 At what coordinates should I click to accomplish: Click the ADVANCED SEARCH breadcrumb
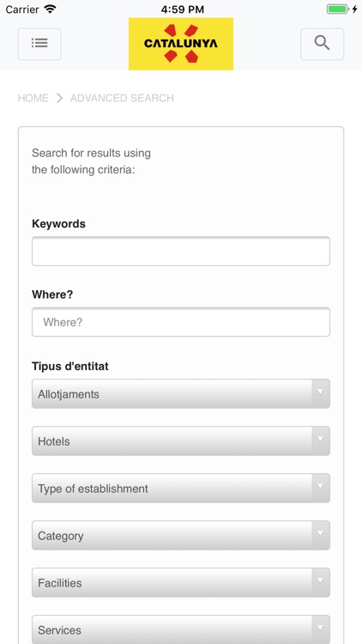point(122,98)
